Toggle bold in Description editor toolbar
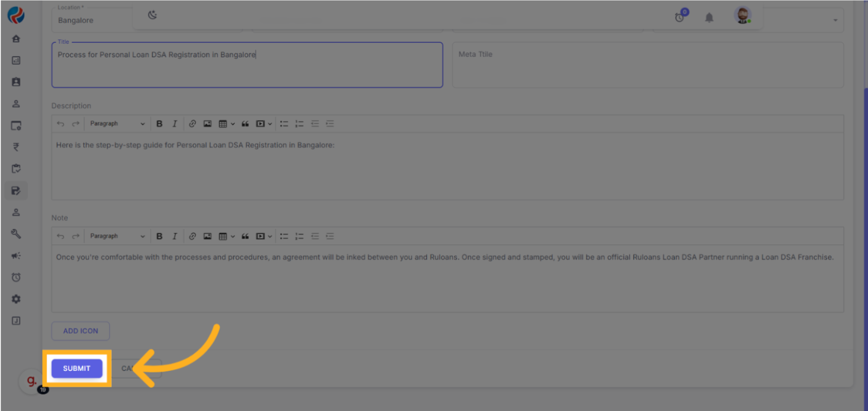Viewport: 868px width, 411px height. (159, 124)
